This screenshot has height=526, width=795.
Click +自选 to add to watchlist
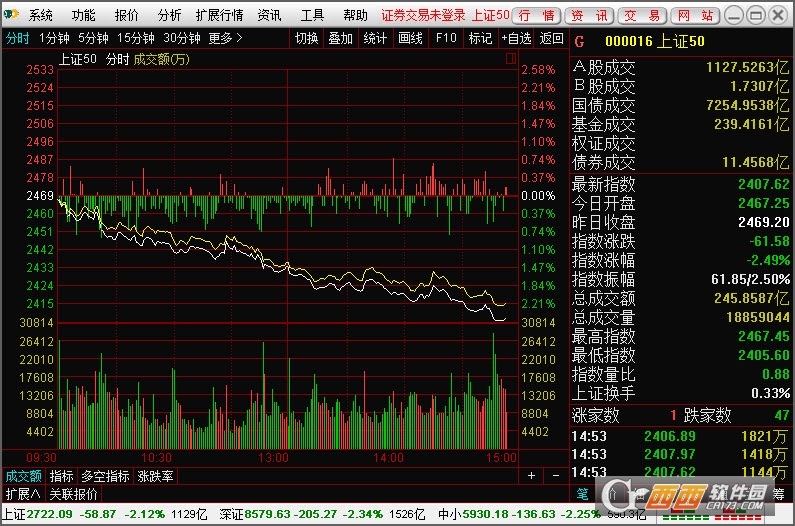point(516,38)
